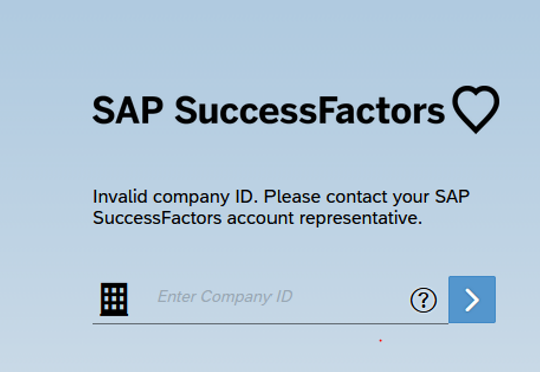Show help via circled question mark

(x=424, y=300)
